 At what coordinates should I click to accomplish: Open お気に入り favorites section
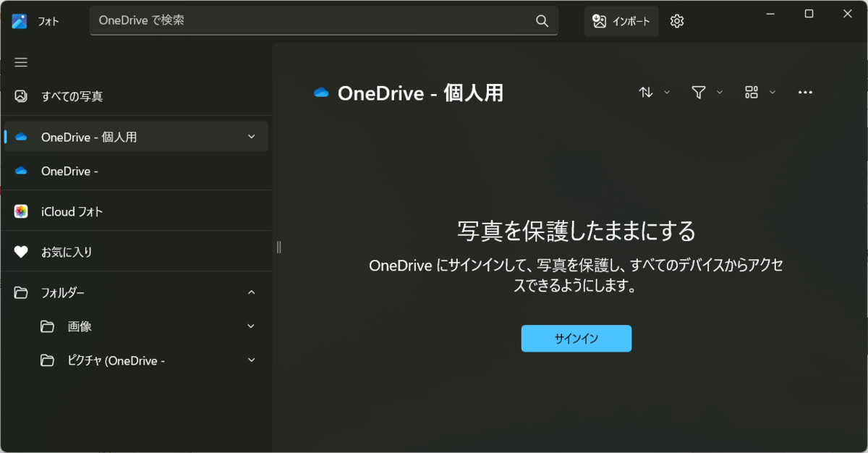pos(135,252)
